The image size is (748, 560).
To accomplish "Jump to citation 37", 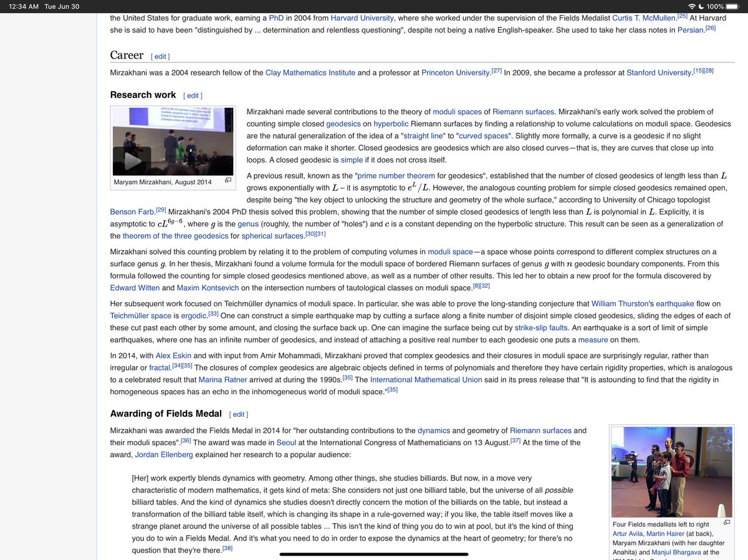I will tap(515, 440).
